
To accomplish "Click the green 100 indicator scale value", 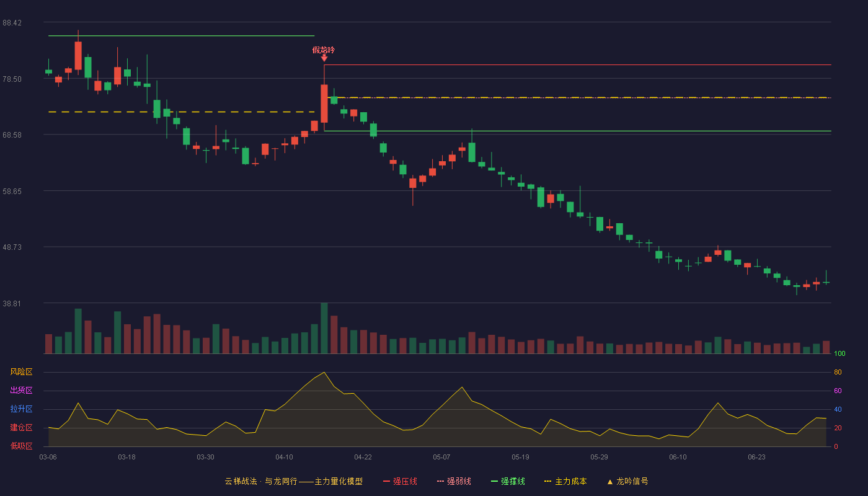I will pyautogui.click(x=839, y=354).
